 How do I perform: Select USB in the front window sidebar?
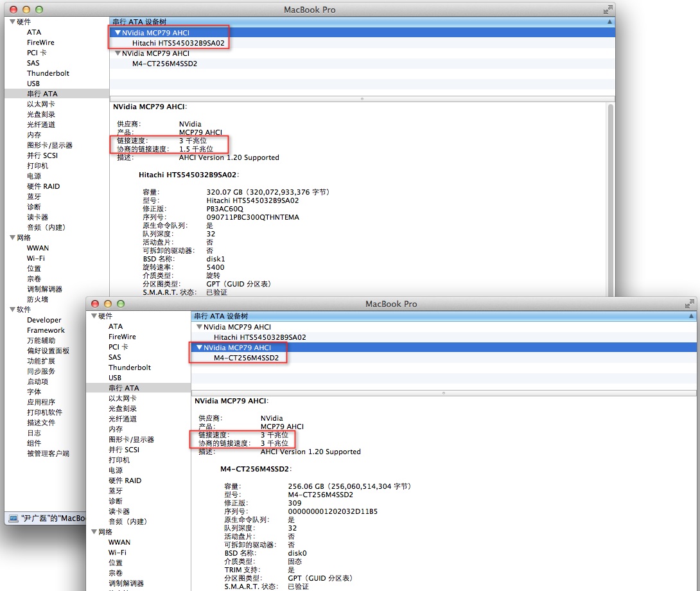115,378
